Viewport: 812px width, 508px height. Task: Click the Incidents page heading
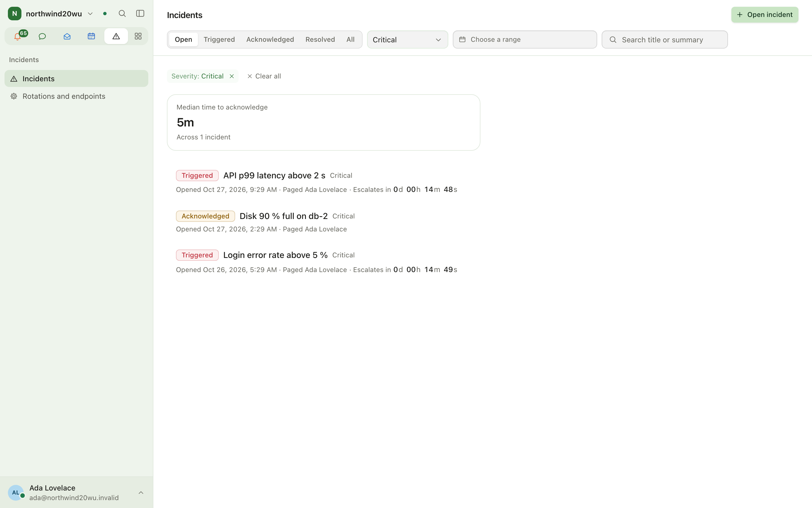pos(185,15)
